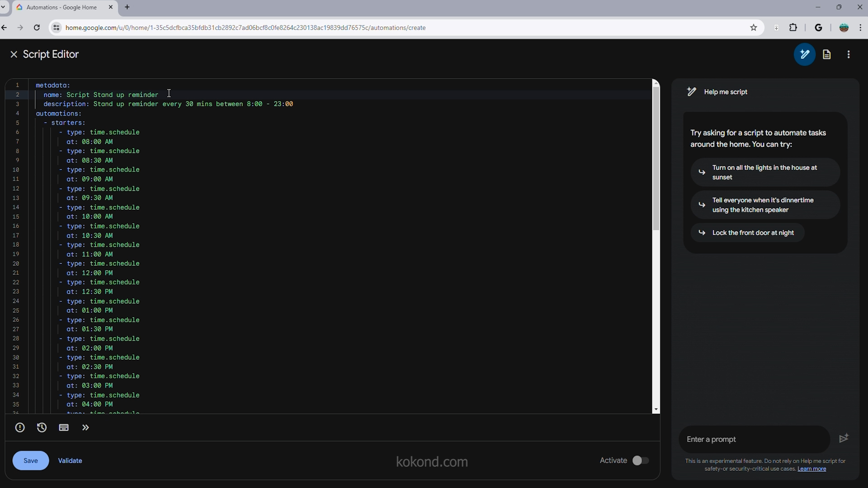Click the more options menu icon

pos(848,54)
